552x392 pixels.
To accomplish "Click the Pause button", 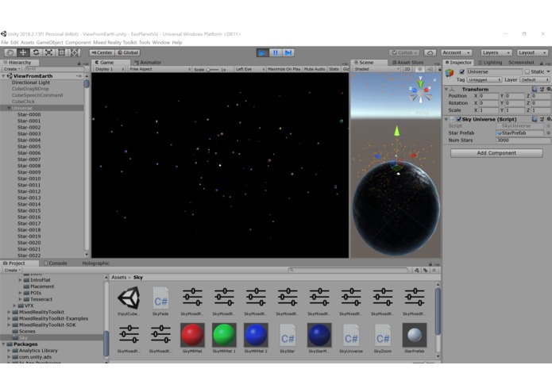I will [276, 52].
